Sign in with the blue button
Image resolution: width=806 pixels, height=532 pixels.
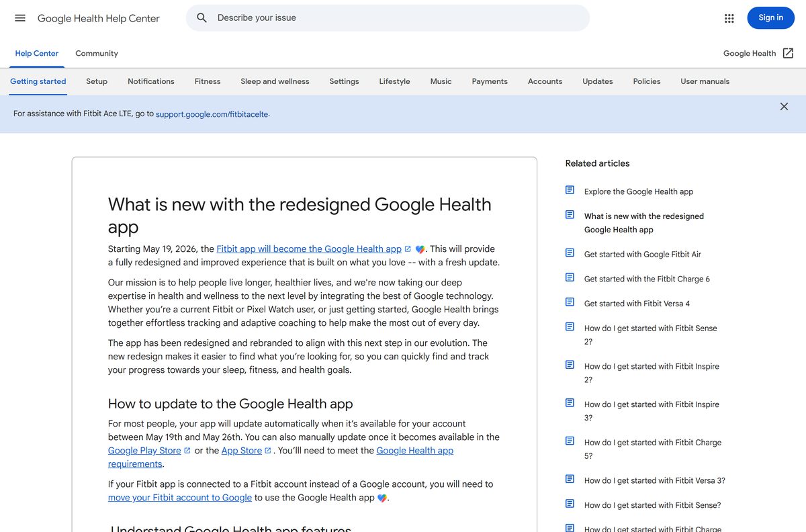click(x=770, y=18)
